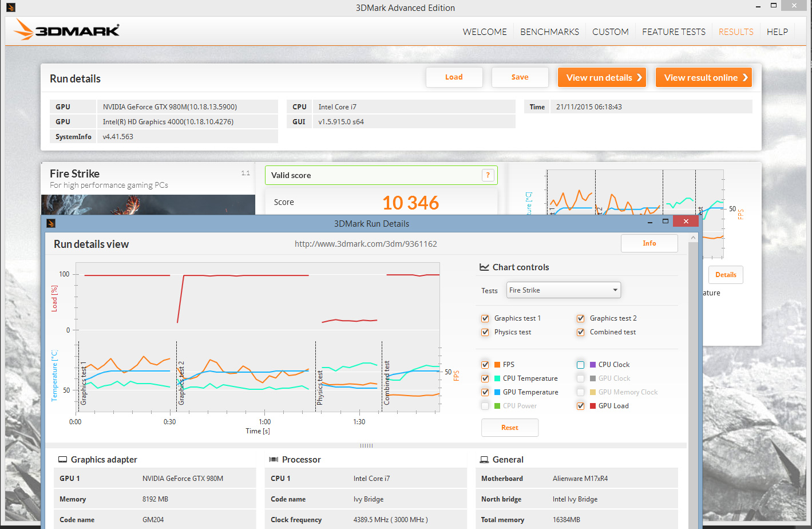Screen dimensions: 812x529
Task: Click the GM204 code name value
Action: click(153, 520)
